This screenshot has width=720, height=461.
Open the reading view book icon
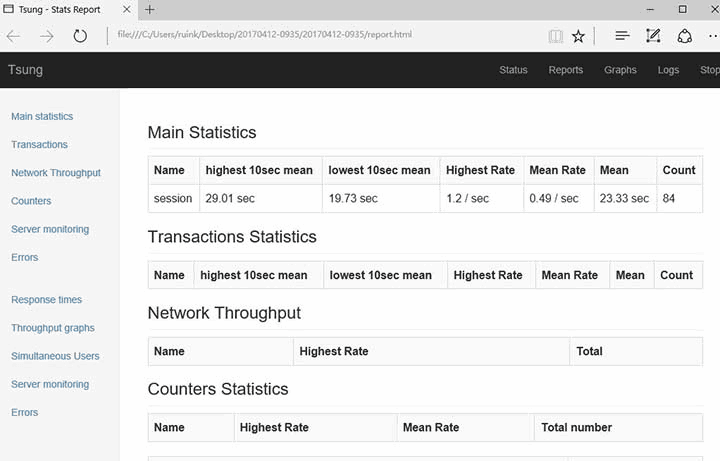(x=555, y=36)
